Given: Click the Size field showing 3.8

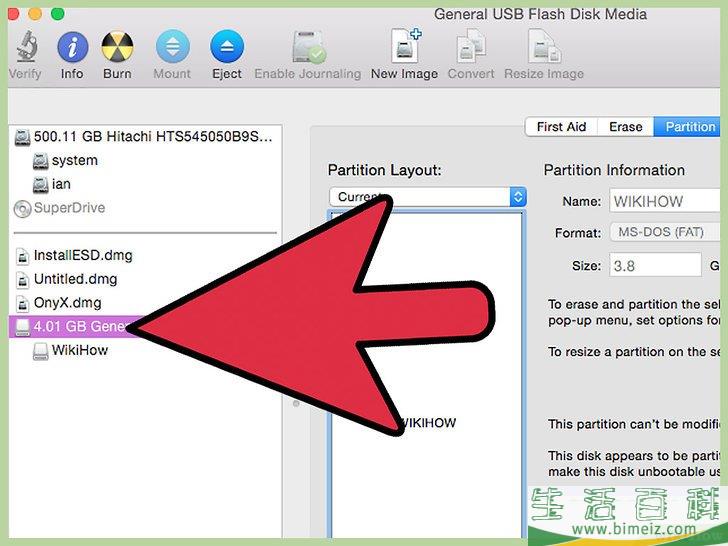Looking at the screenshot, I should tap(655, 265).
